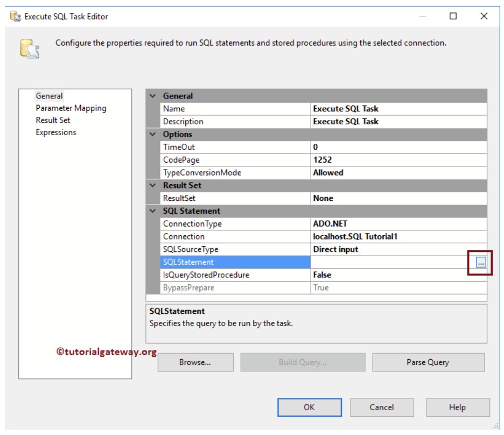This screenshot has height=435, width=504.
Task: Select the SQLSourceType value Direct input
Action: point(398,250)
